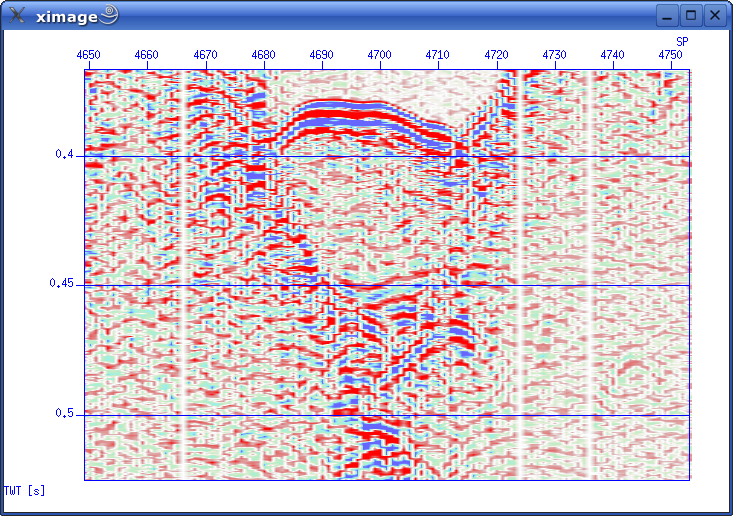This screenshot has width=733, height=516.
Task: Click shot point label 4650
Action: (88, 55)
